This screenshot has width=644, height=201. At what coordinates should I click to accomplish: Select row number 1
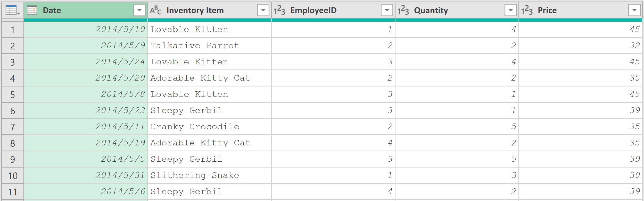13,30
